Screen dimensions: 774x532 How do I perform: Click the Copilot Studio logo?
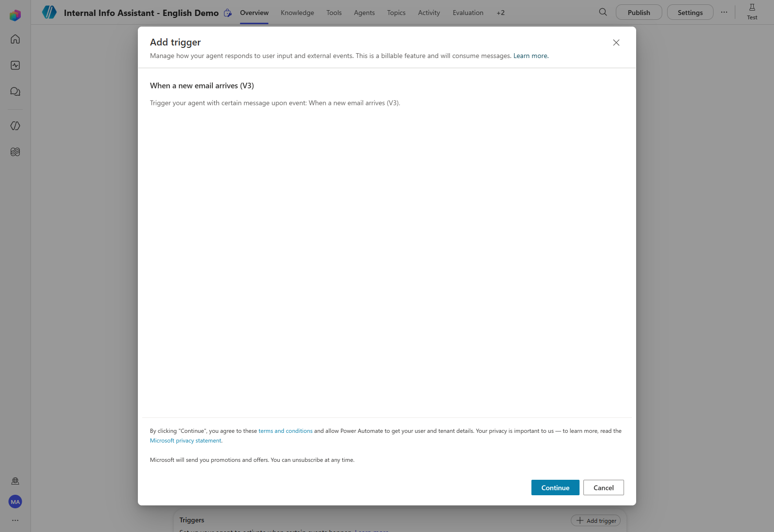(x=15, y=15)
